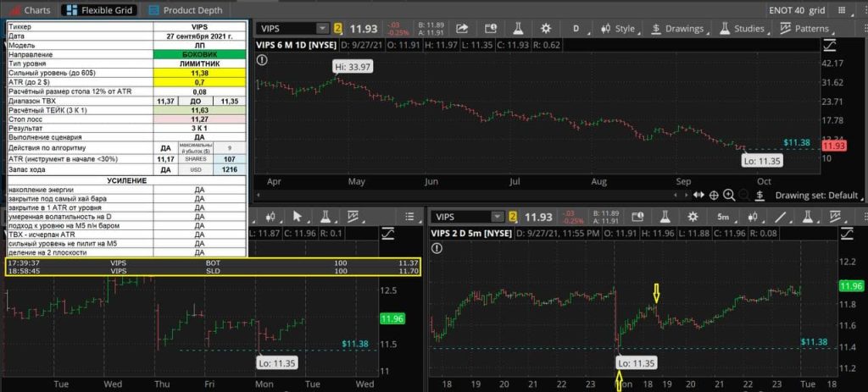Open the Style dropdown in top chart toolbar

[619, 29]
